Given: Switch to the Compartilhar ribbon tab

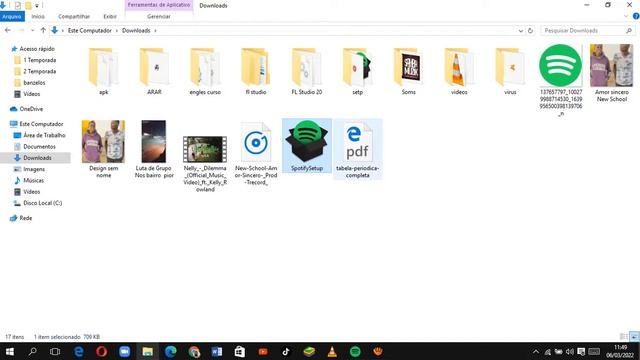Looking at the screenshot, I should pos(74,16).
